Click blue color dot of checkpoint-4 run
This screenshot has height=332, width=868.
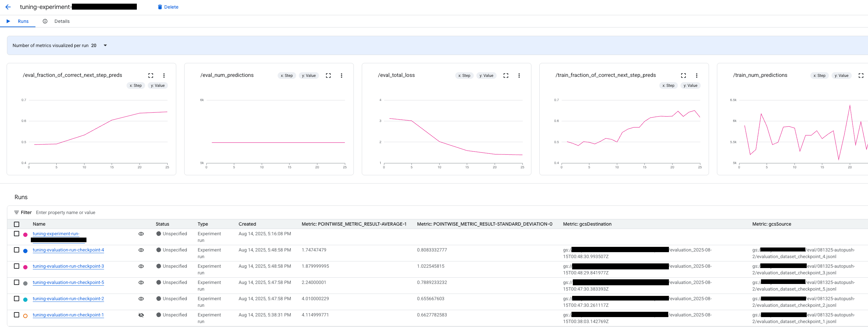pos(25,251)
